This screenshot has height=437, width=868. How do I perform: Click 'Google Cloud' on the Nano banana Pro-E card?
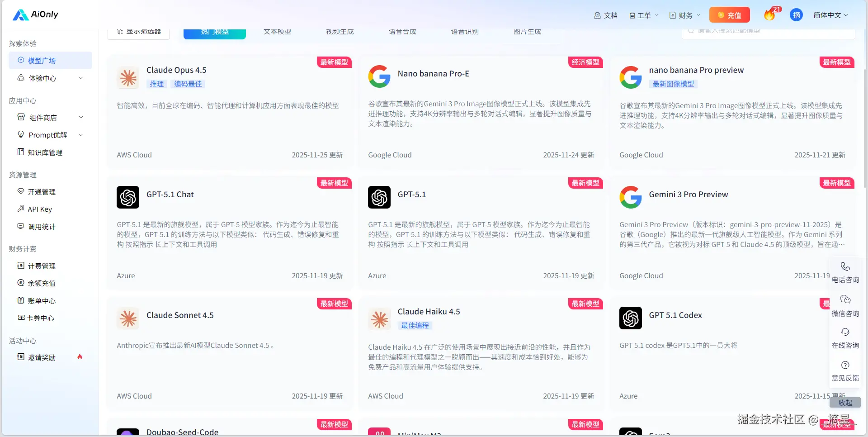(x=390, y=155)
